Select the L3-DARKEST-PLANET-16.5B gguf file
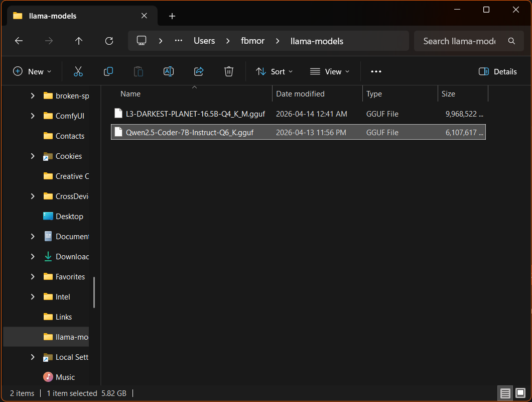The width and height of the screenshot is (532, 402). pos(195,114)
